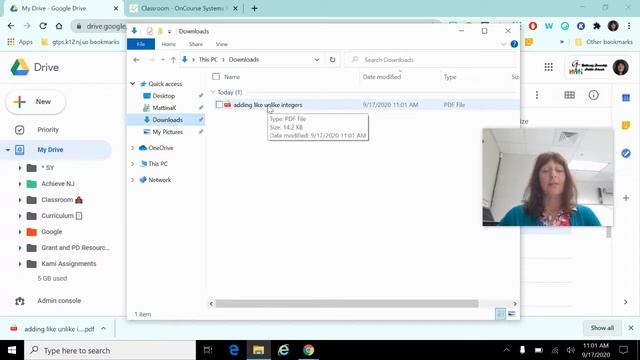
Task: Switch Drive to grid layout view
Action: 569,95
